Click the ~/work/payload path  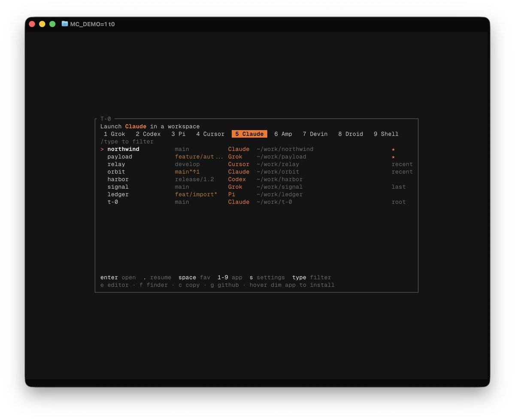(282, 157)
